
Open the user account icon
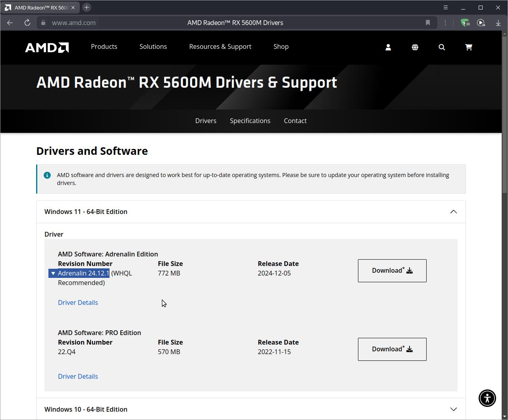click(x=388, y=47)
